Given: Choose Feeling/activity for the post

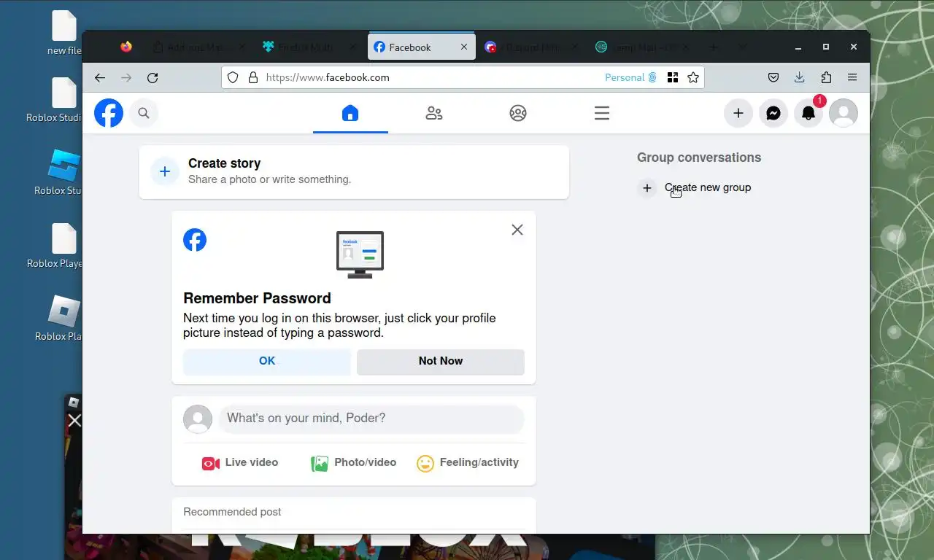Looking at the screenshot, I should click(468, 463).
